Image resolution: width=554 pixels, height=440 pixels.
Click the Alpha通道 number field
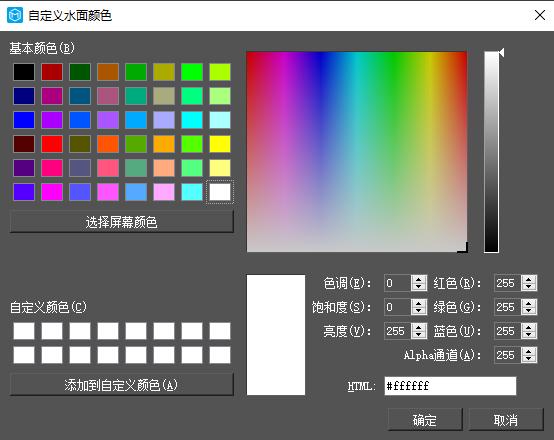(x=508, y=355)
